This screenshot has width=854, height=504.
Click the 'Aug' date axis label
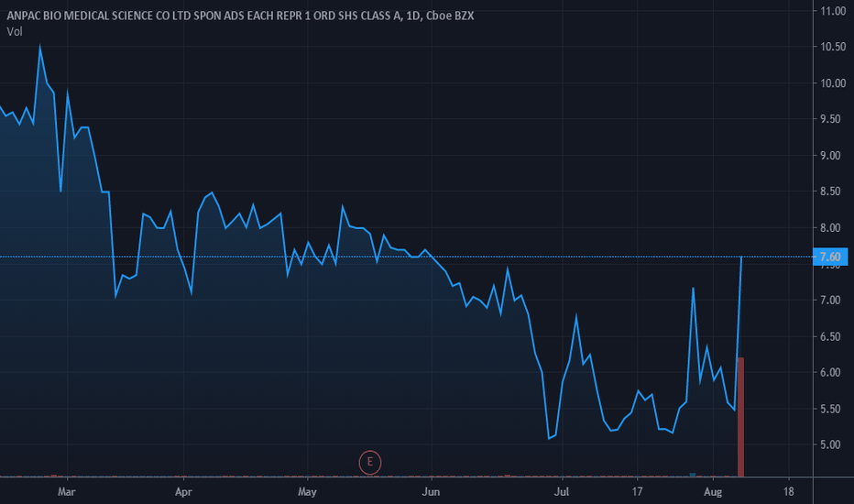click(x=713, y=492)
